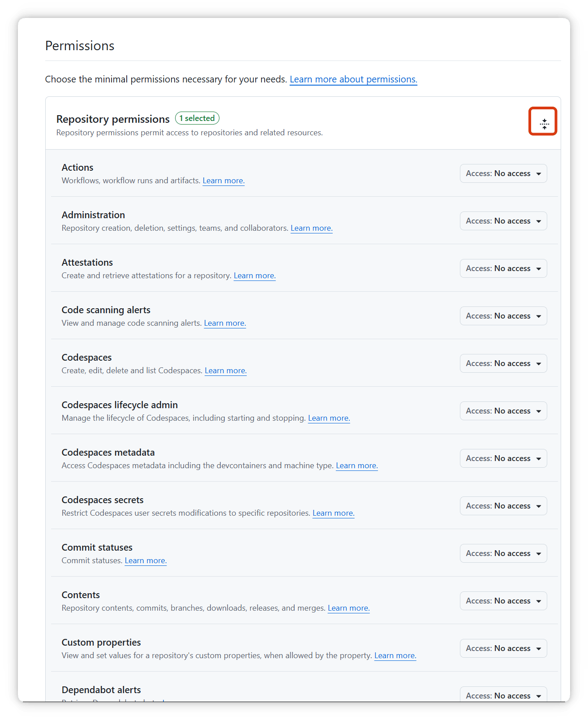Open Learn more about permissions link
This screenshot has width=588, height=720.
(353, 79)
